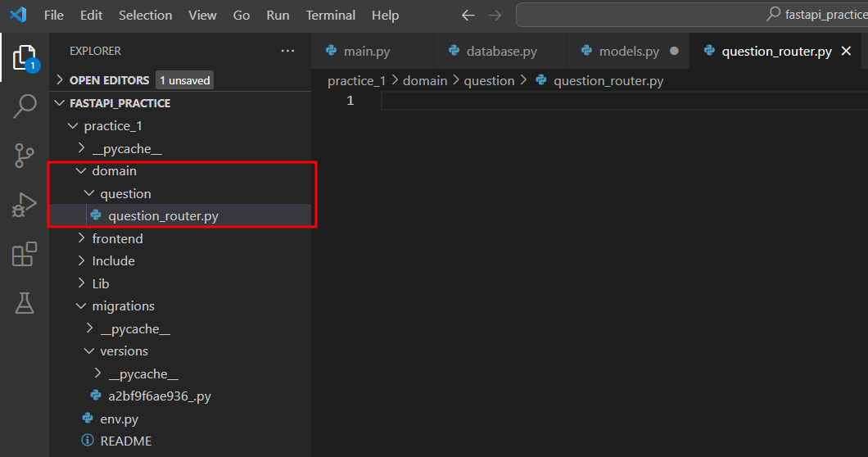
Task: Collapse the versions folder
Action: click(x=89, y=351)
